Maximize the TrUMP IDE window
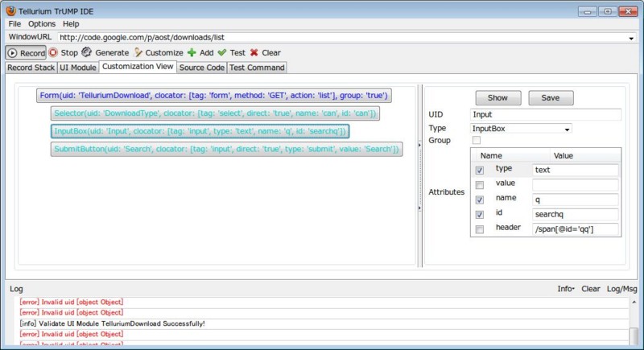 click(608, 11)
